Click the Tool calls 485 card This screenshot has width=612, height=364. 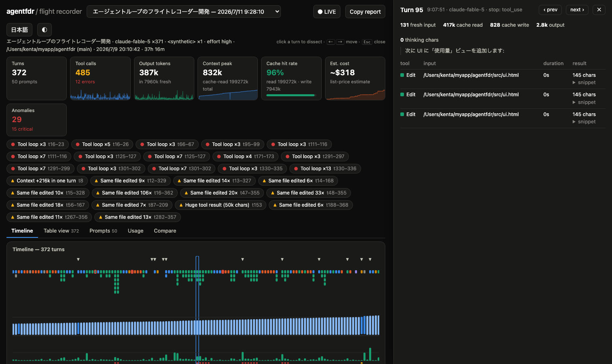[100, 78]
